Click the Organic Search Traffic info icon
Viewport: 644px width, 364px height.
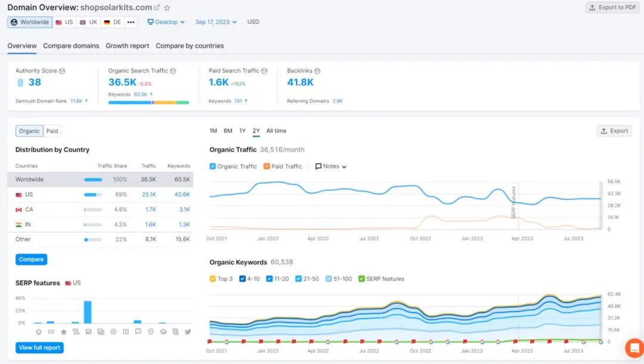coord(173,71)
